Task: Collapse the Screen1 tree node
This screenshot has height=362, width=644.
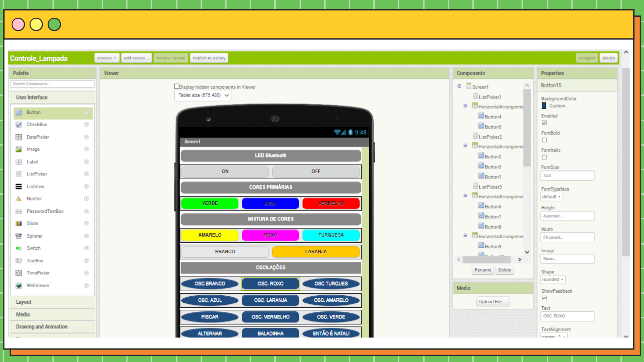Action: click(459, 86)
